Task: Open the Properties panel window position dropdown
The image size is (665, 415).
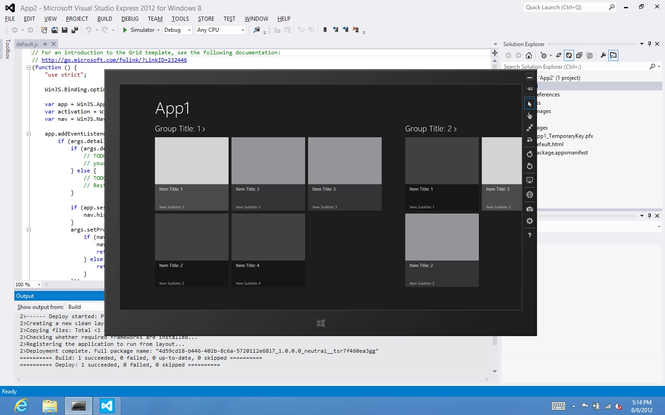Action: [x=642, y=216]
